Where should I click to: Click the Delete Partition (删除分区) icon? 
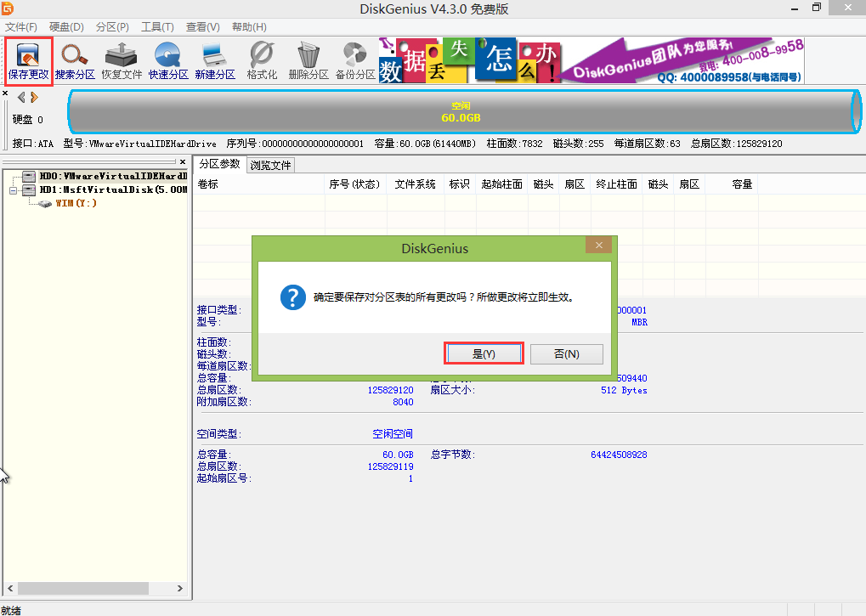click(x=308, y=59)
